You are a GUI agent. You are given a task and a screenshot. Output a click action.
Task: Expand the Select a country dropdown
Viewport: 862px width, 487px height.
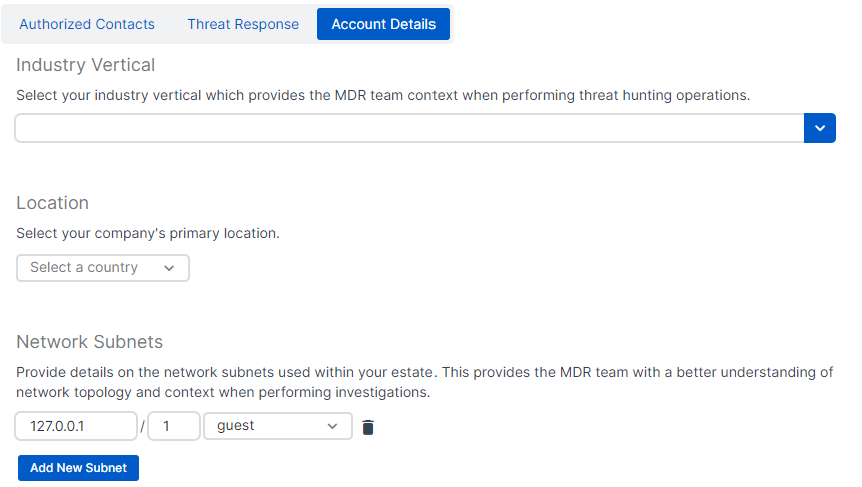(x=102, y=268)
